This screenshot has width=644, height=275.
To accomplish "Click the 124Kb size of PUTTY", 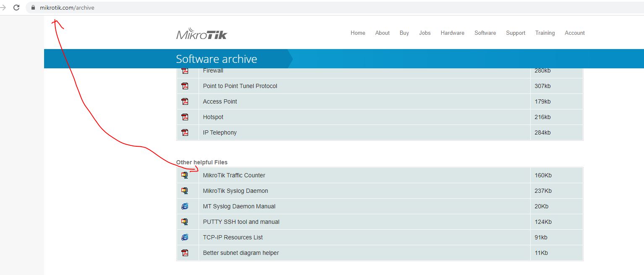I will 543,222.
